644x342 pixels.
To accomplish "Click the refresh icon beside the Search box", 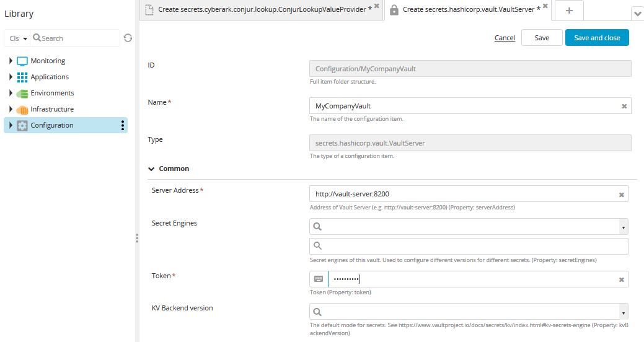I will [128, 38].
